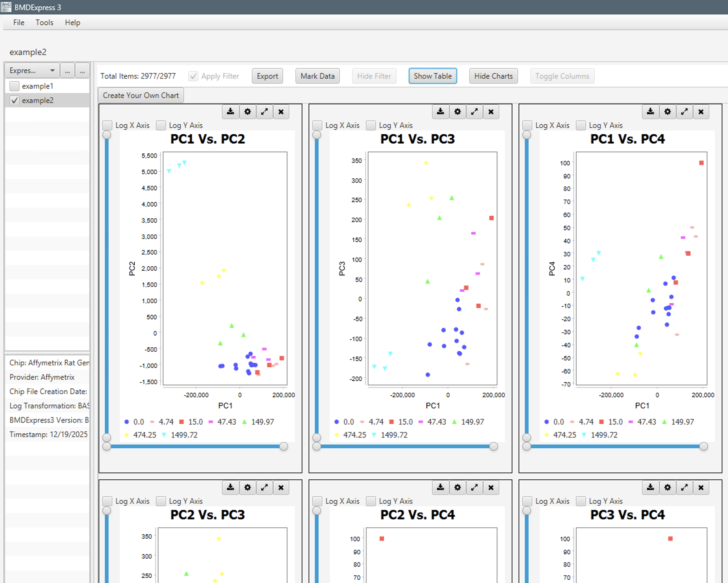Download the PC2 Vs. PC3 chart

(231, 487)
